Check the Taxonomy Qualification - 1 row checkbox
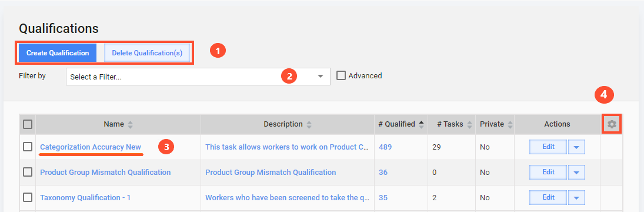Viewport: 644px width, 212px height. [28, 198]
